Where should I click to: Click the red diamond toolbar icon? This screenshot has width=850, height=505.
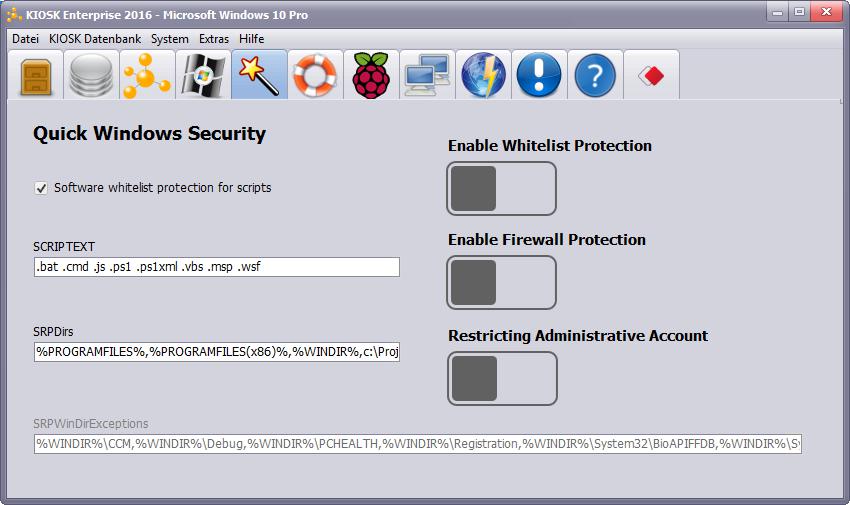pyautogui.click(x=651, y=75)
